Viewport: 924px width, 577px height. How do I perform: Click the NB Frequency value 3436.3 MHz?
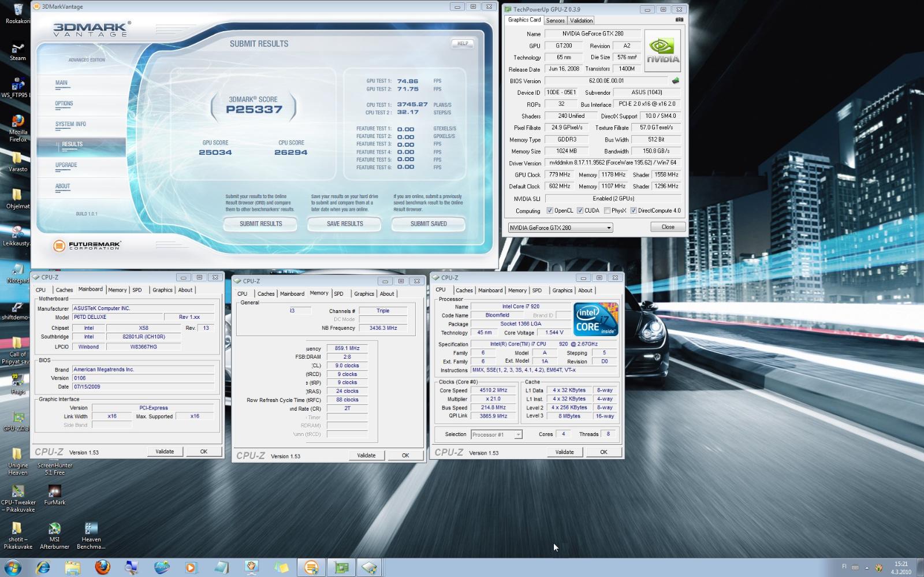(x=383, y=328)
